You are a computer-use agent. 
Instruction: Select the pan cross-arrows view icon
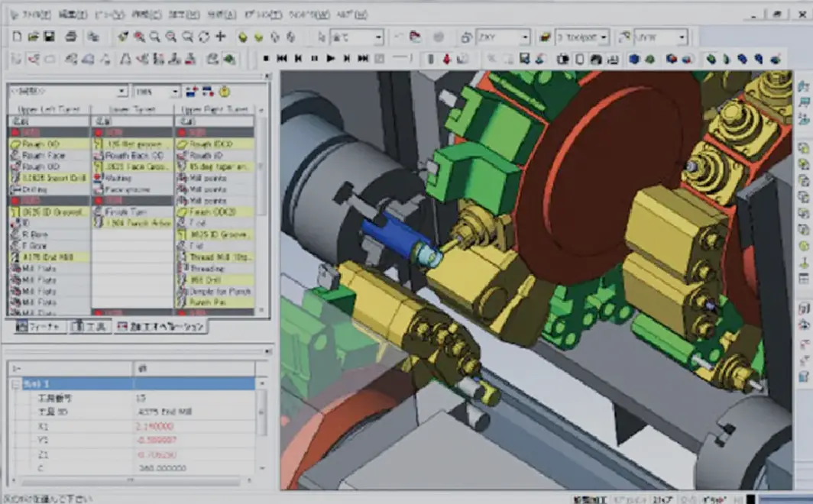coord(220,37)
